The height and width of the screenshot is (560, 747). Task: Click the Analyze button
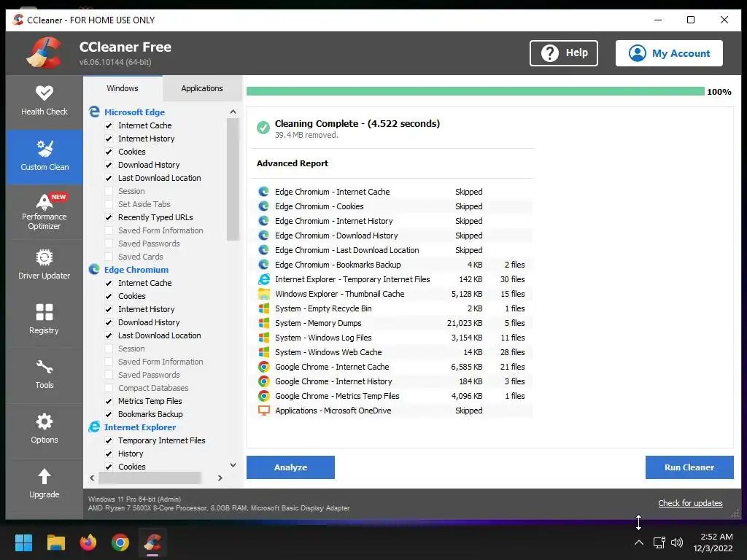pos(290,467)
